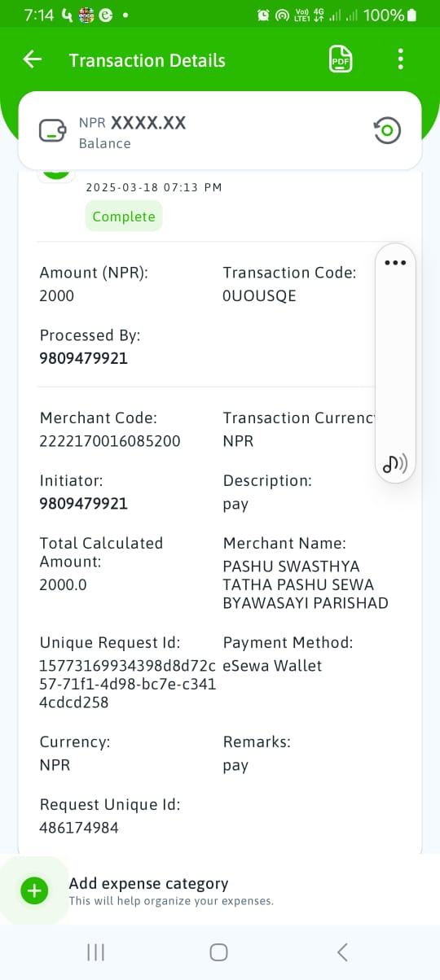Screen dimensions: 440x980
Task: Select Add expense category
Action: coord(148,883)
